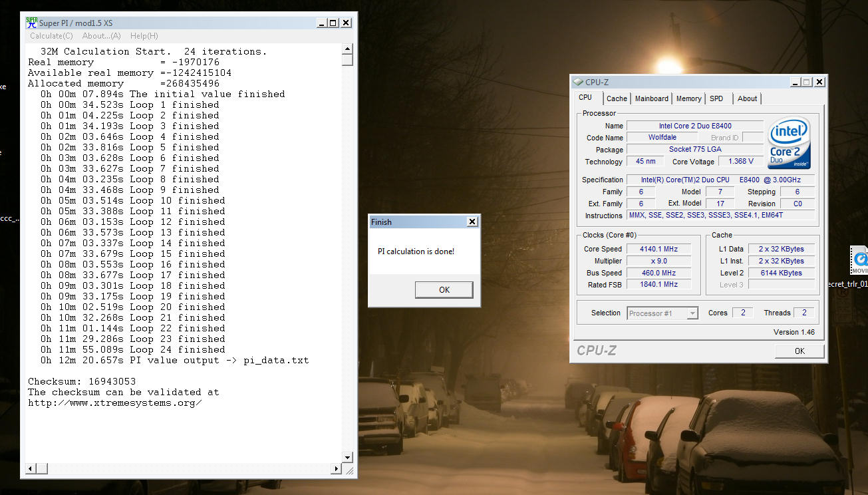Click the Cores count field
Viewport: 868px width, 495px height.
coord(742,313)
